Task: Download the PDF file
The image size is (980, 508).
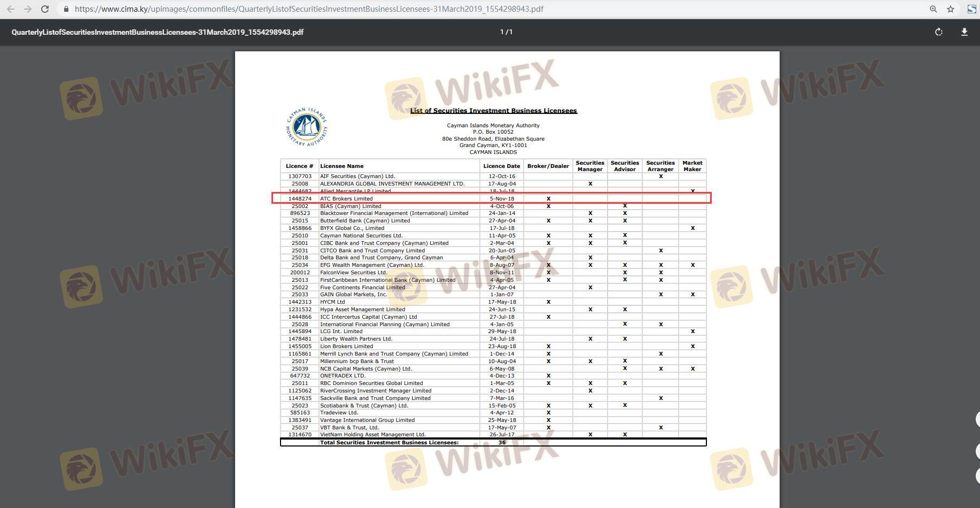Action: 965,32
